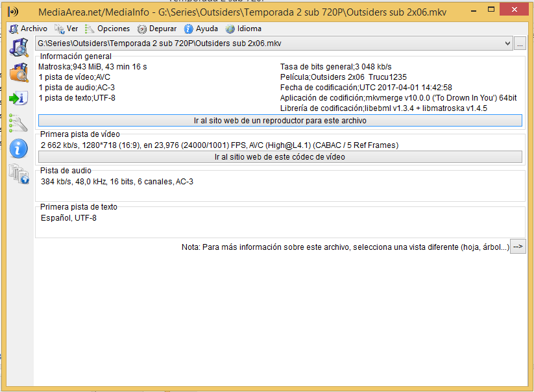The width and height of the screenshot is (534, 392).
Task: Open the Depurar menu
Action: [x=157, y=29]
